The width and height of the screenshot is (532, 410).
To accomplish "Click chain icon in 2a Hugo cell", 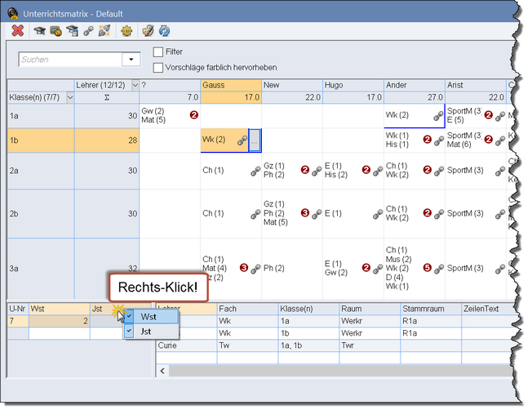I will coord(378,171).
